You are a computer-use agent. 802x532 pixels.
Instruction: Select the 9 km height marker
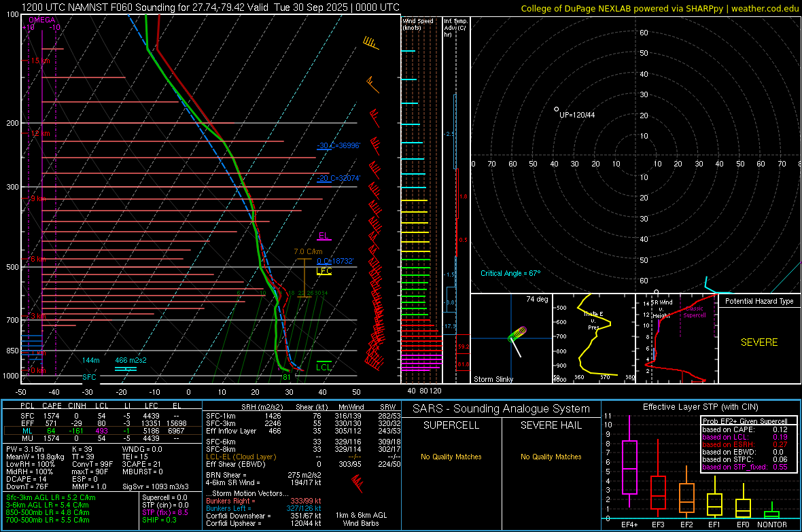pos(38,198)
